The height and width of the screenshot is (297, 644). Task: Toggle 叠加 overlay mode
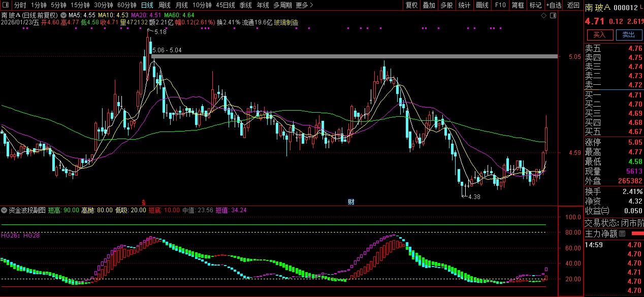coord(429,5)
